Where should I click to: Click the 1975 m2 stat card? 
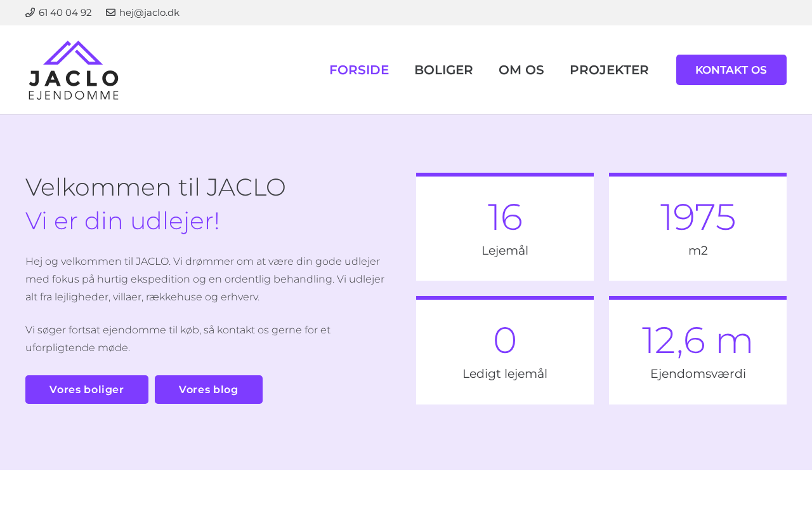[x=698, y=227]
